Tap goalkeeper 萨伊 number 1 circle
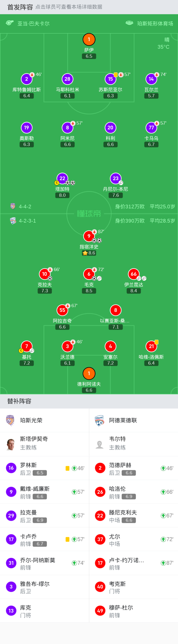 point(89,40)
